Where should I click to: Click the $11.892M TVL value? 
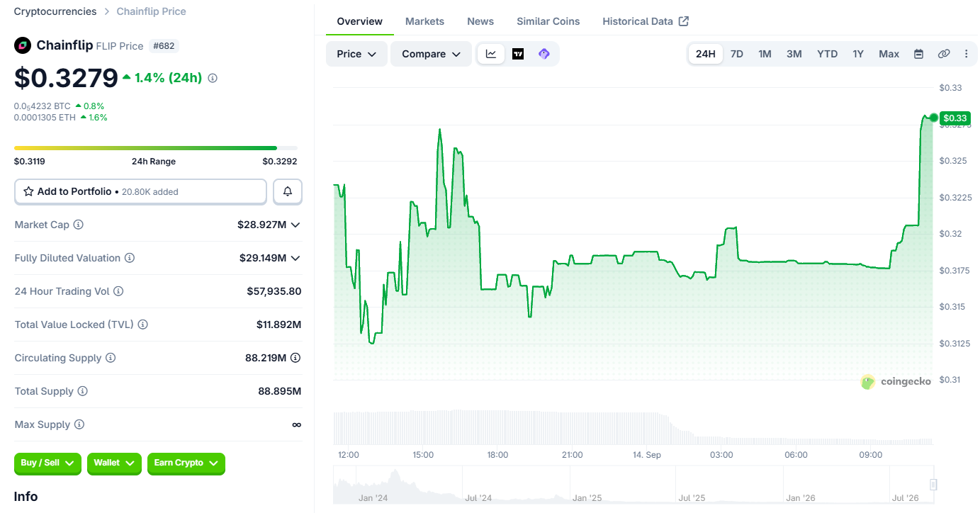[x=279, y=325]
